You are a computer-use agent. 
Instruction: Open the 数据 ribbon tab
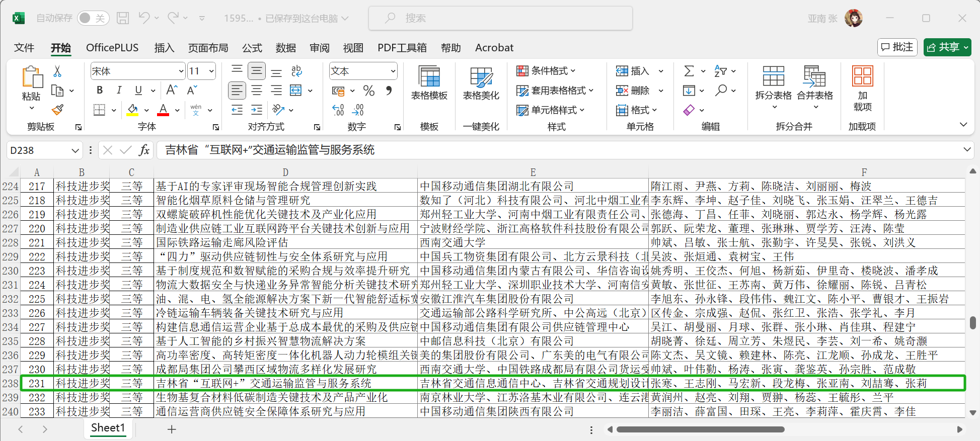coord(285,48)
